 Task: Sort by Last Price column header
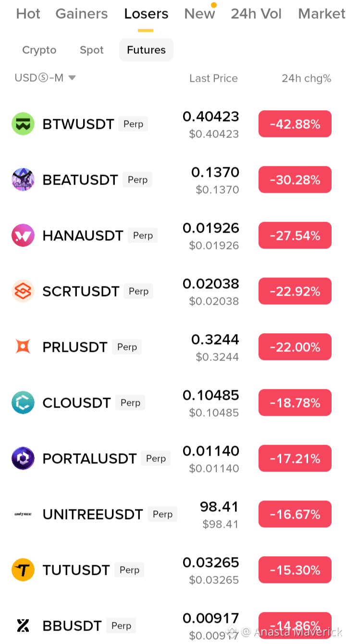[213, 78]
